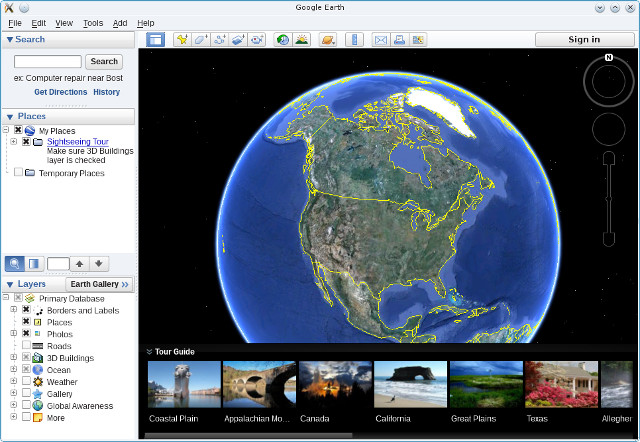Click the 3D Buildings layer icon

point(38,358)
